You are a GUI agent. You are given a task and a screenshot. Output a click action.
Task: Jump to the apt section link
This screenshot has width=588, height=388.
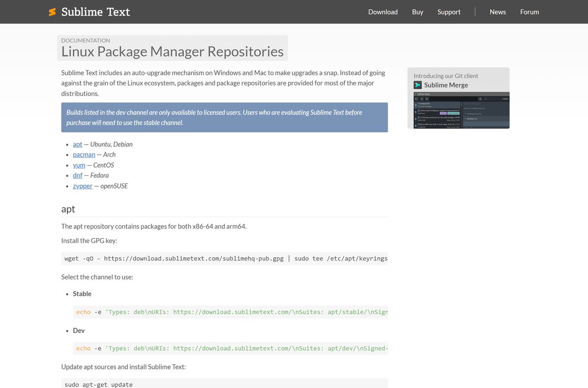(x=77, y=144)
